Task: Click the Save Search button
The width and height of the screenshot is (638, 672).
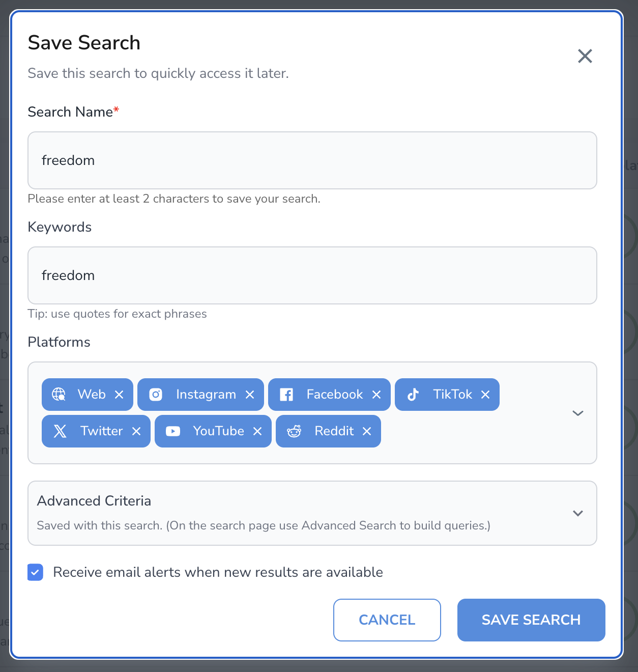Action: [531, 620]
